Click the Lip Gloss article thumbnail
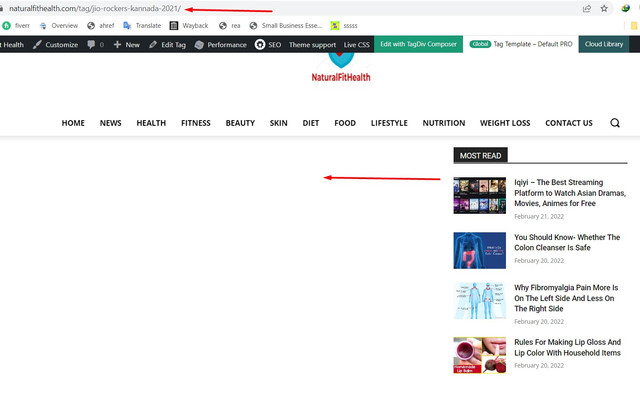Viewport: 640px width, 395px height. click(x=480, y=355)
